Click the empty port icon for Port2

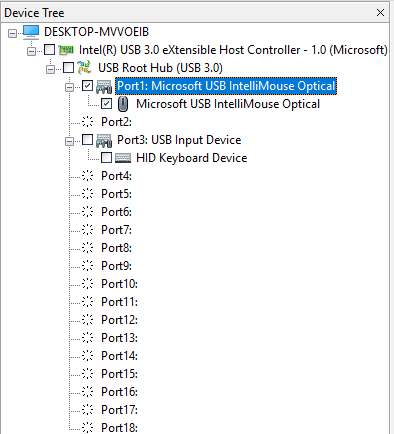tap(87, 122)
